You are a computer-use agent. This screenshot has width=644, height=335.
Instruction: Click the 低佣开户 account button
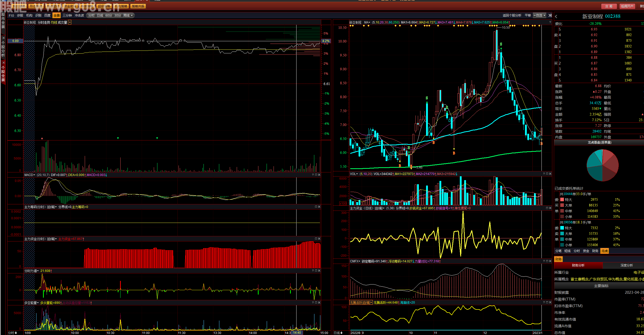pos(627,6)
